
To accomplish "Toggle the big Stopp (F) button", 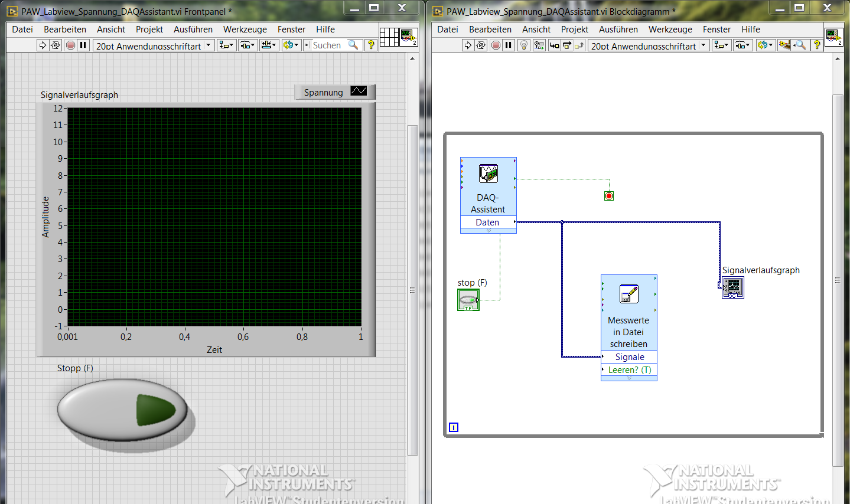I will pyautogui.click(x=122, y=410).
